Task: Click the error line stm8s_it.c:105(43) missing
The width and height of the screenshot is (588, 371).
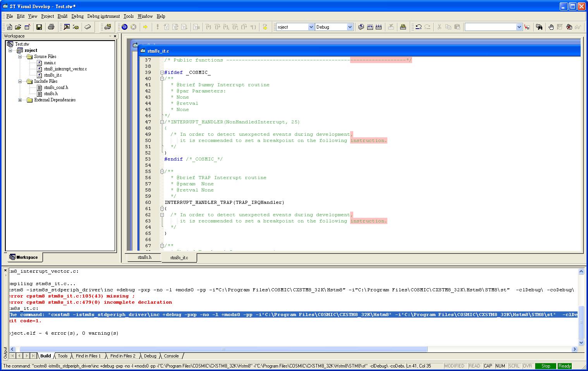Action: click(72, 296)
